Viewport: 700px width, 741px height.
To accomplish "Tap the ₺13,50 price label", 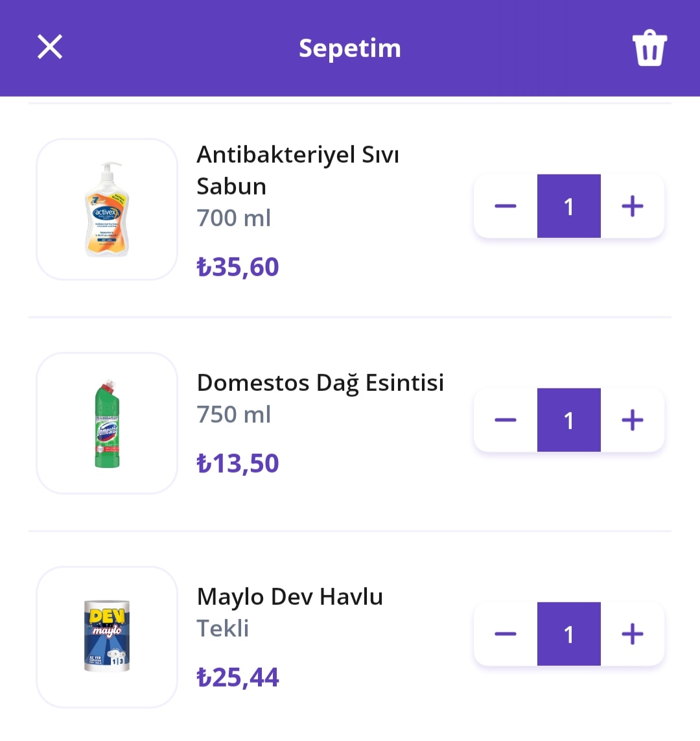I will click(238, 463).
